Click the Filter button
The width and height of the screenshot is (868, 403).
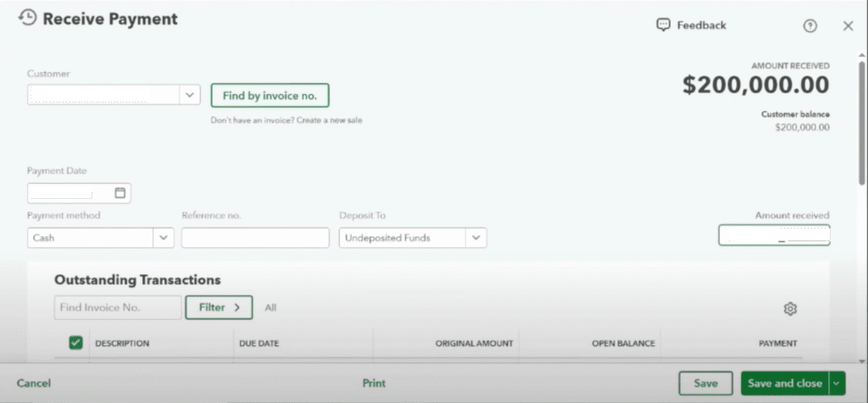point(219,307)
